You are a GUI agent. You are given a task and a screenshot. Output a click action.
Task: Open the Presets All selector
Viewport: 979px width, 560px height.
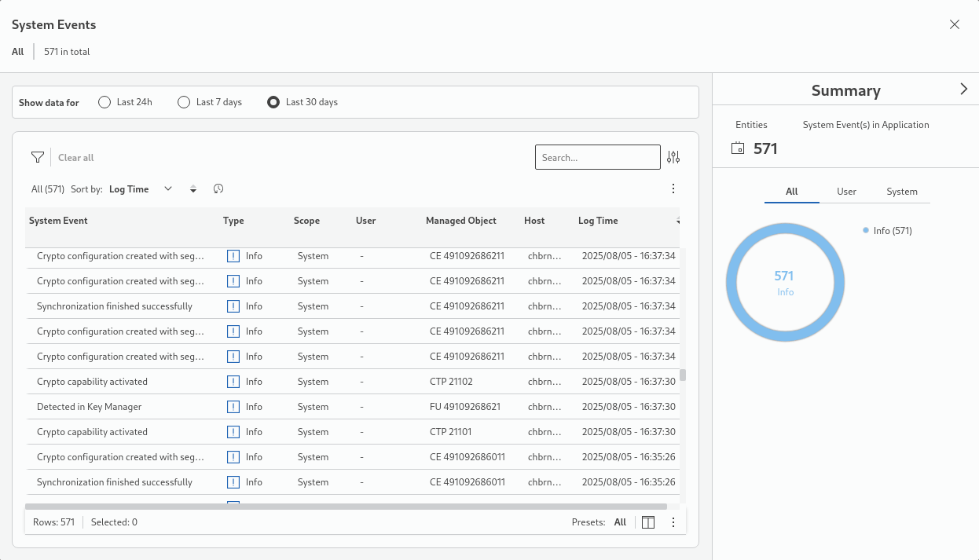click(620, 522)
